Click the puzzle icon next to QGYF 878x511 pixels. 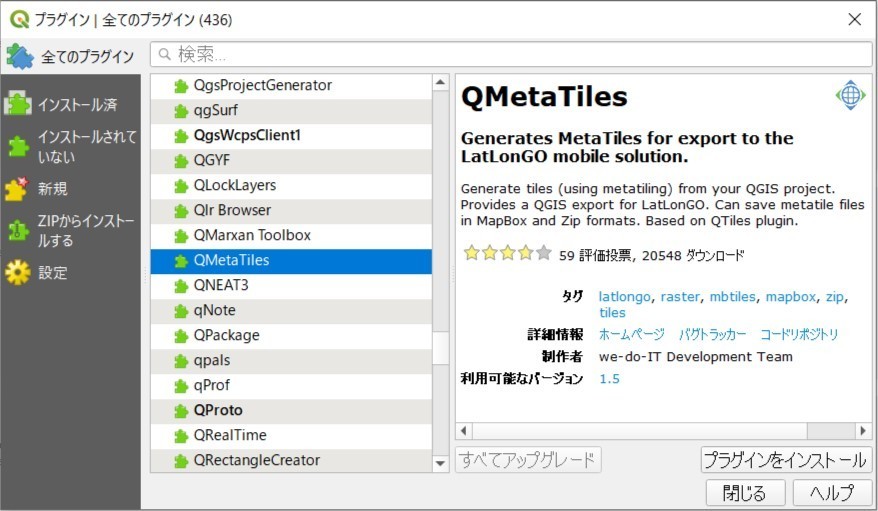[180, 161]
